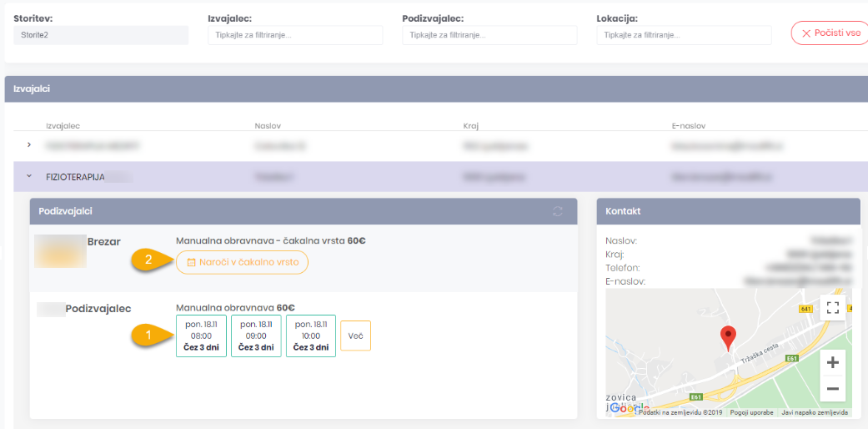
Task: Open Pogoji uporabe link on map
Action: (x=750, y=412)
